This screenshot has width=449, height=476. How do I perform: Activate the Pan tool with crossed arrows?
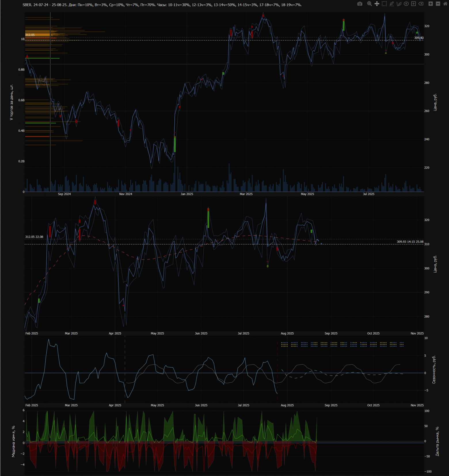(377, 4)
